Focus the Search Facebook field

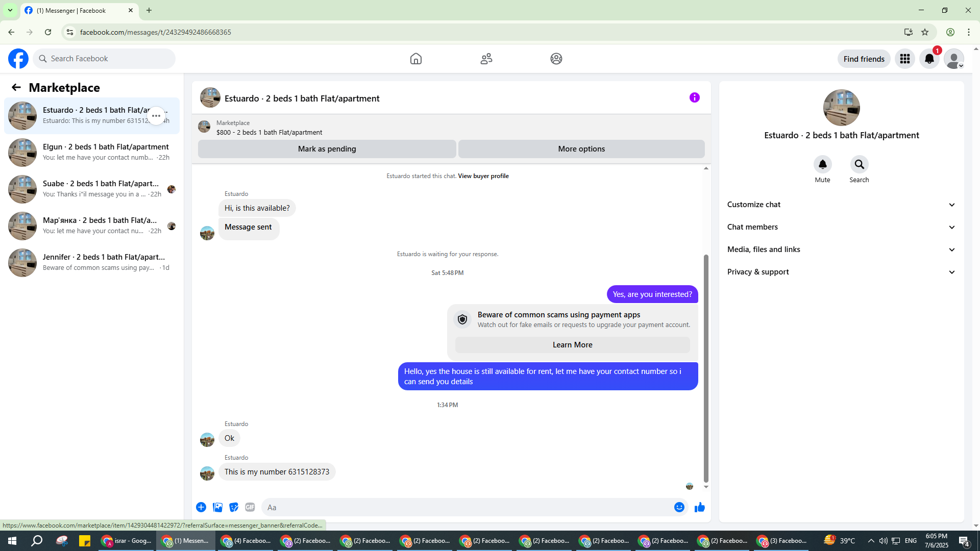tap(104, 59)
